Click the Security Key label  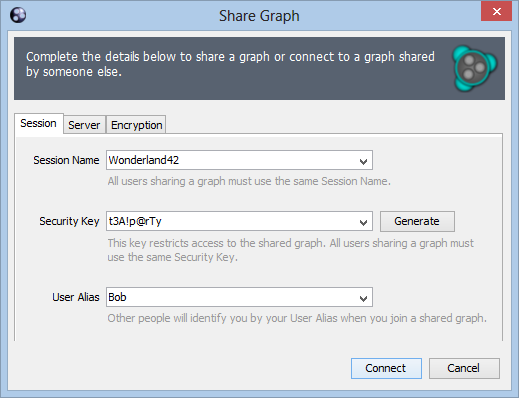(69, 221)
